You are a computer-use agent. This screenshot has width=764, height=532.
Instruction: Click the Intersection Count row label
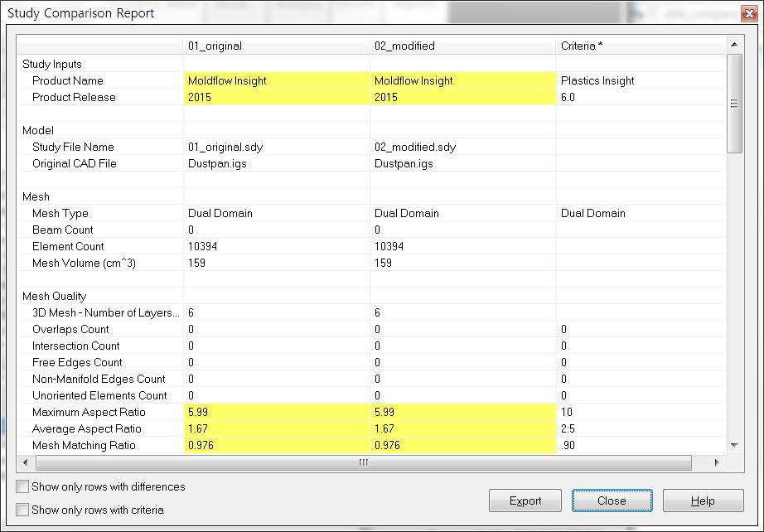click(76, 346)
